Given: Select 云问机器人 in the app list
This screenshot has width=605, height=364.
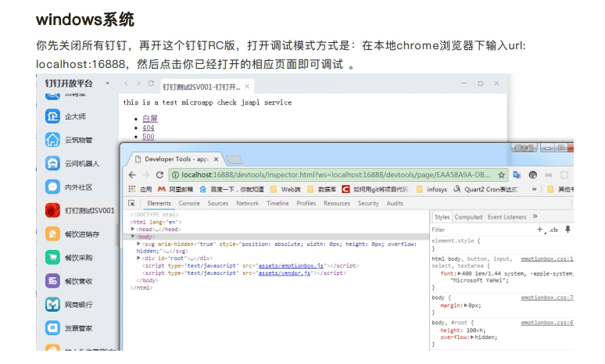Looking at the screenshot, I should tap(81, 163).
